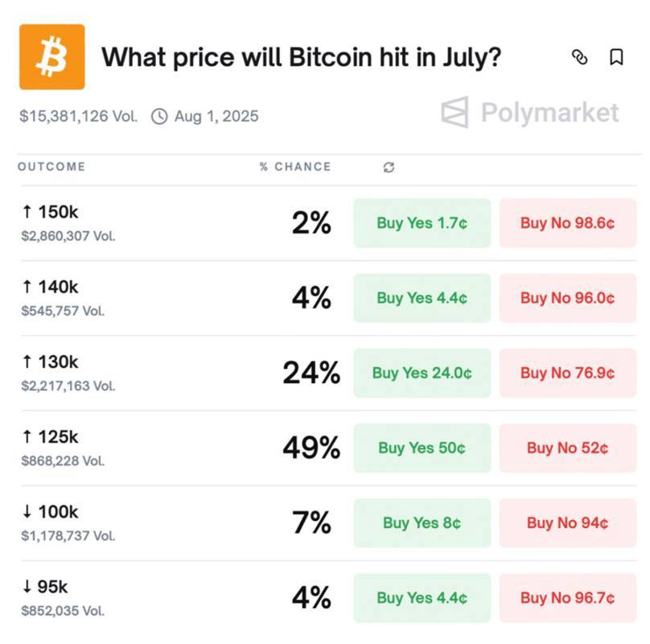Click the clock icon next to Aug 1, 2025

[x=159, y=117]
